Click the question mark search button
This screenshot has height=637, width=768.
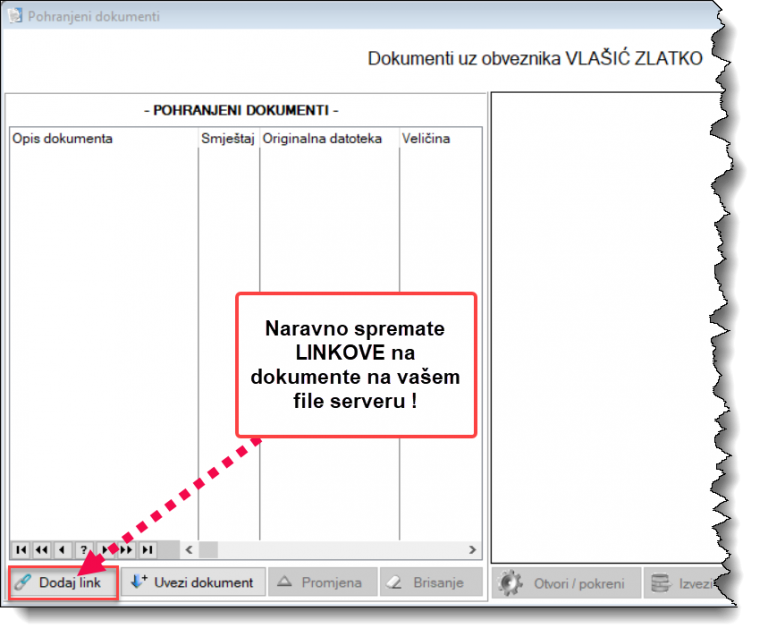(x=84, y=550)
